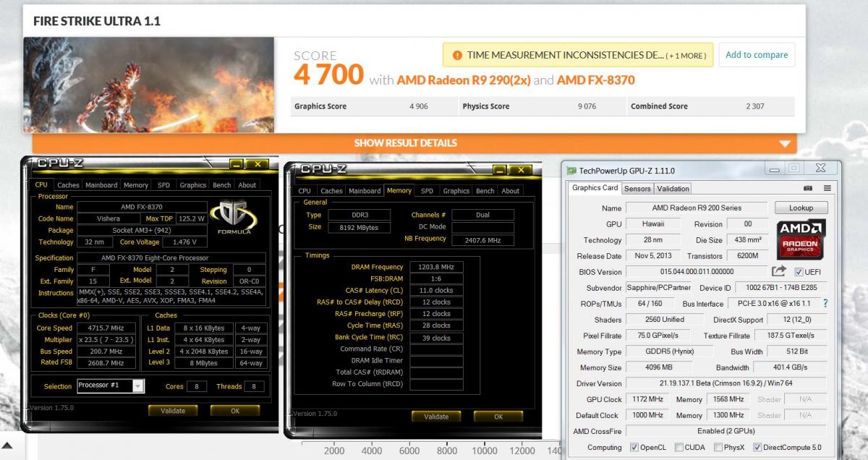The image size is (868, 460).
Task: Open SPD tab in CPU-Z Memory window
Action: click(427, 191)
